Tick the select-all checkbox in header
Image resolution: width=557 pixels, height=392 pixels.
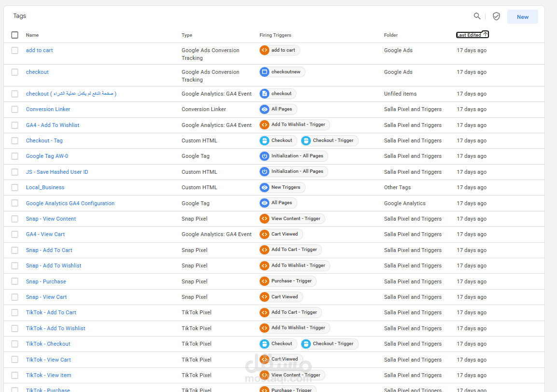(14, 35)
